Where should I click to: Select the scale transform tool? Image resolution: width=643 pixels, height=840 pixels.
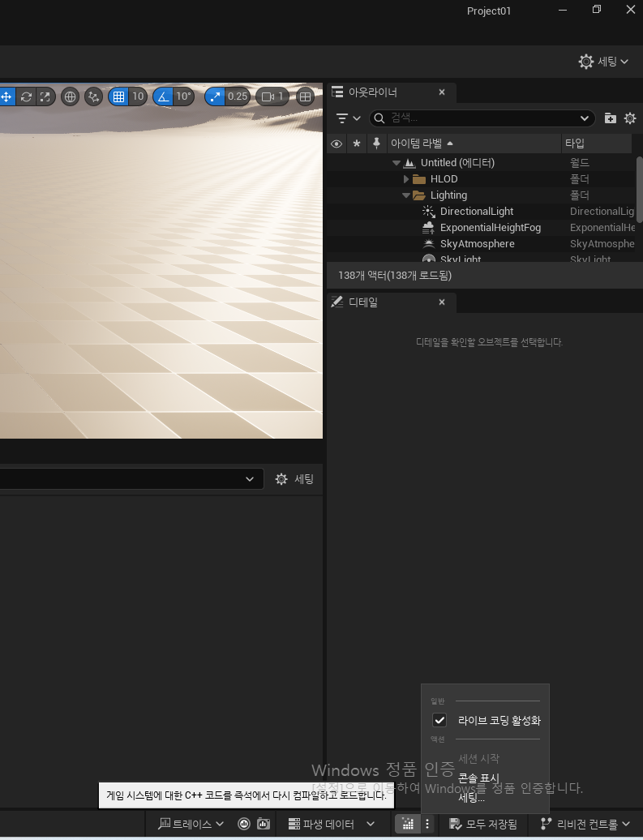pos(45,97)
